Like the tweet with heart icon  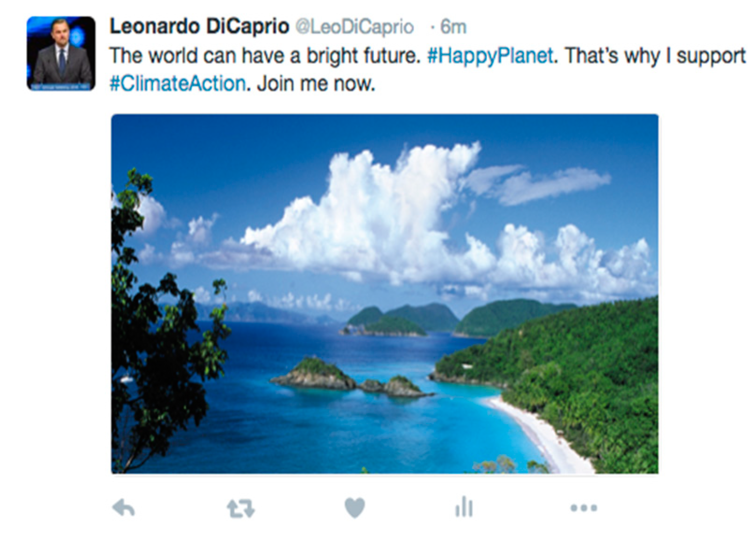coord(354,508)
